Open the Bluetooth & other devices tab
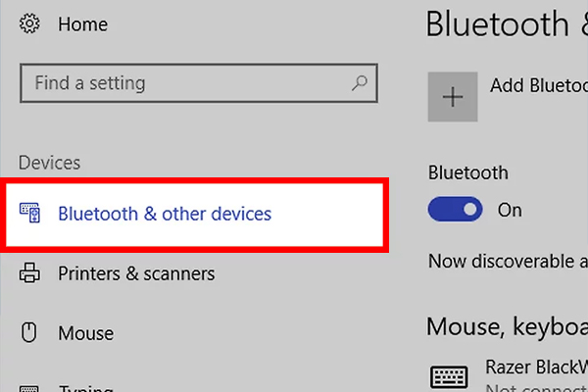 [165, 213]
